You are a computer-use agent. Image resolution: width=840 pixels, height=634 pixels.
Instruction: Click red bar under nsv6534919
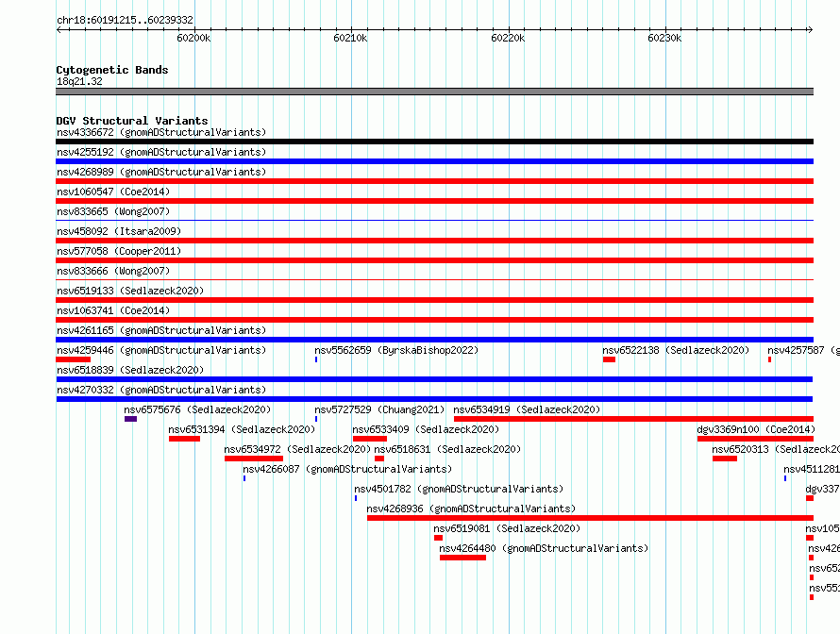(633, 419)
